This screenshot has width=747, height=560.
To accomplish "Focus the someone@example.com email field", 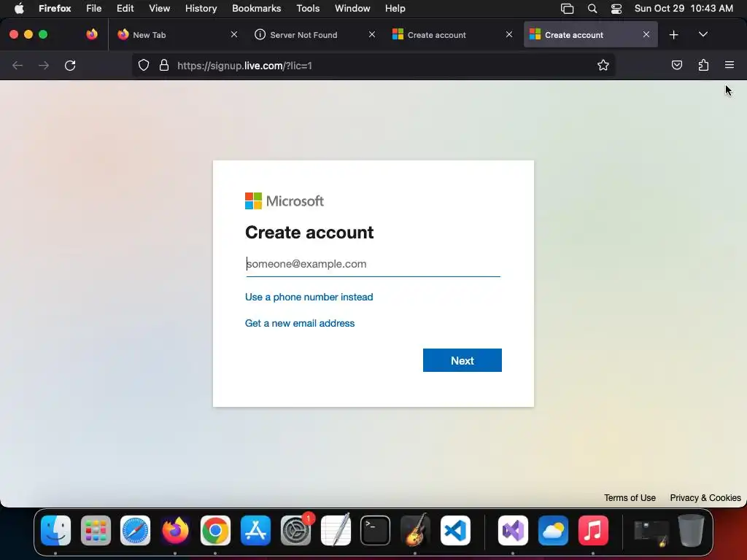I will [x=373, y=264].
